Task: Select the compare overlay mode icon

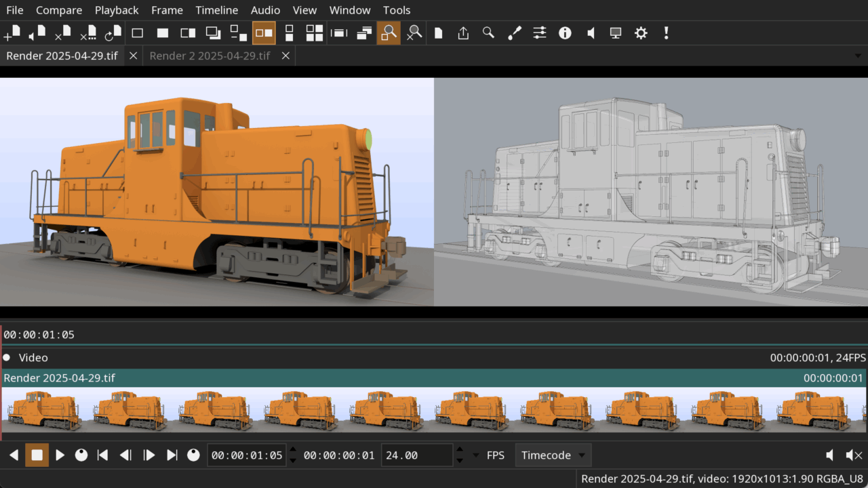Action: [213, 33]
